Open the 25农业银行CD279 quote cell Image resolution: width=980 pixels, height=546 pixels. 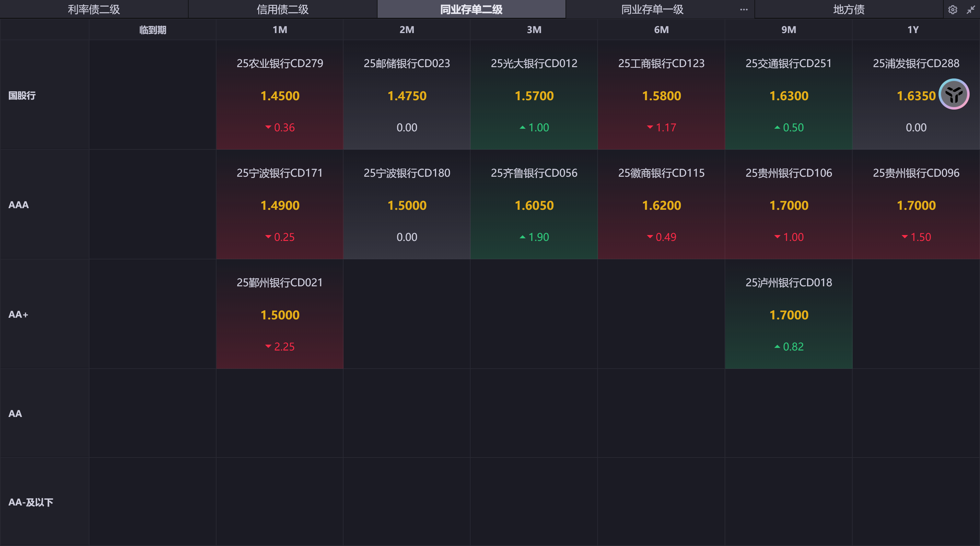tap(280, 95)
